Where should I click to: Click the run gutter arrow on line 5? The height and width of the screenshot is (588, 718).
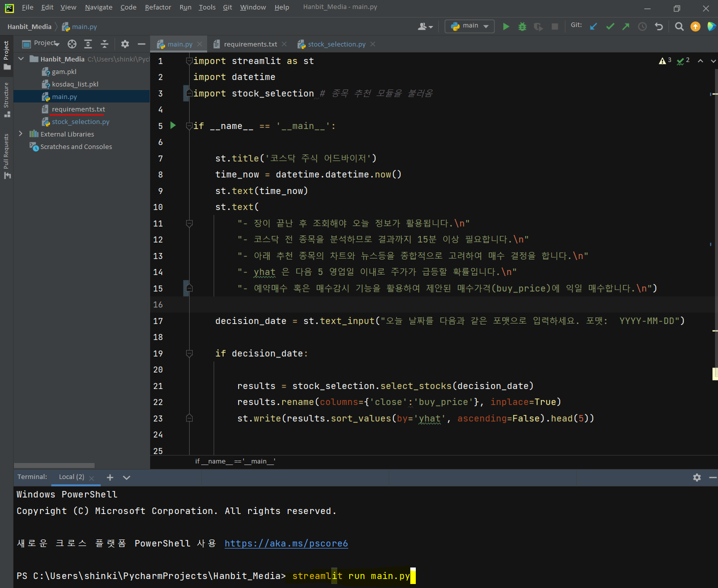173,125
